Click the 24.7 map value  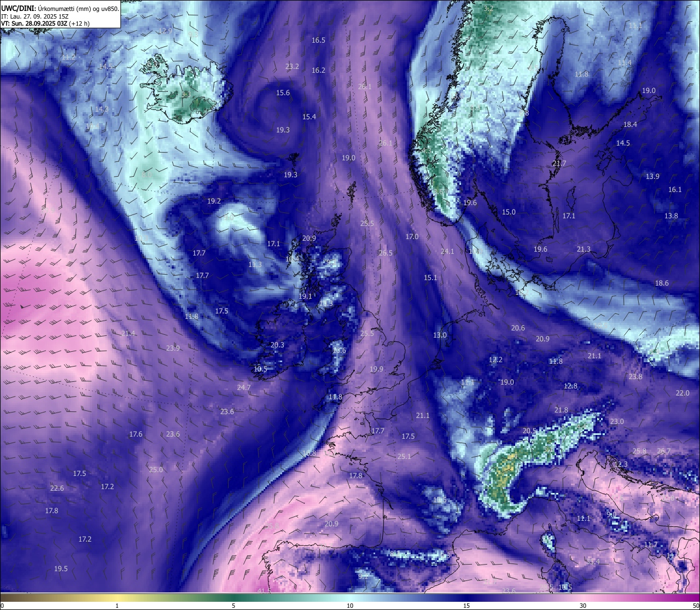pos(243,388)
